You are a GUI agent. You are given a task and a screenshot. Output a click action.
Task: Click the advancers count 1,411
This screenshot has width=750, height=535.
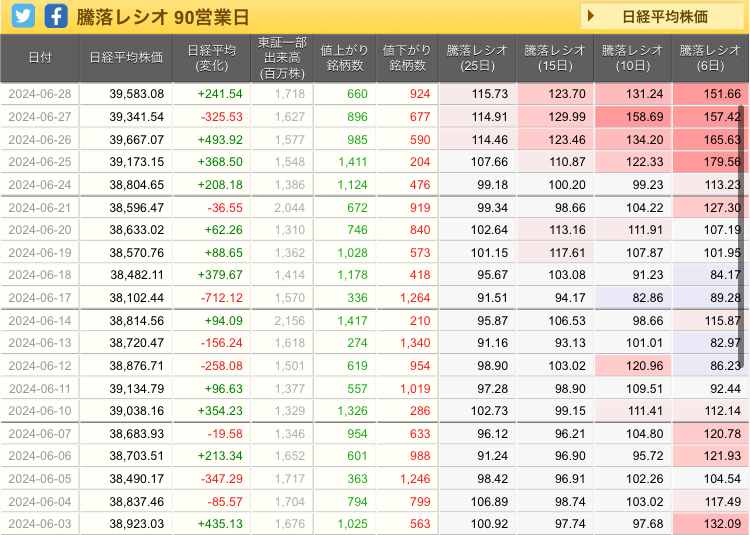pyautogui.click(x=353, y=162)
